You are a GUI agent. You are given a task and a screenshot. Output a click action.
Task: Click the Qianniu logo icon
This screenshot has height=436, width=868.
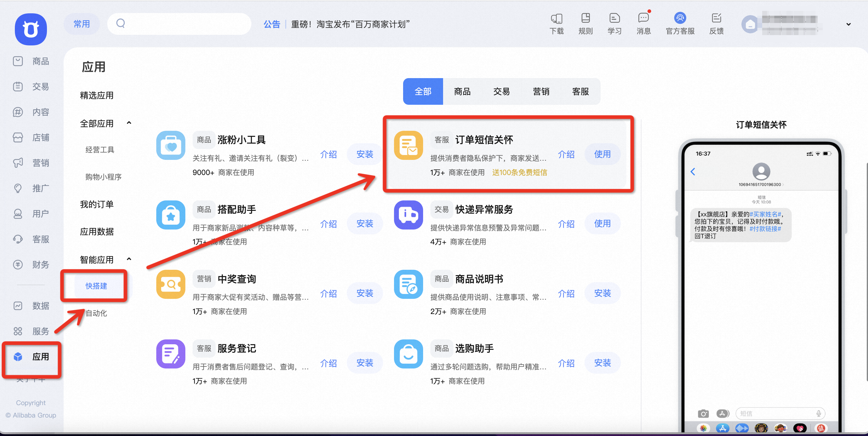pyautogui.click(x=31, y=29)
